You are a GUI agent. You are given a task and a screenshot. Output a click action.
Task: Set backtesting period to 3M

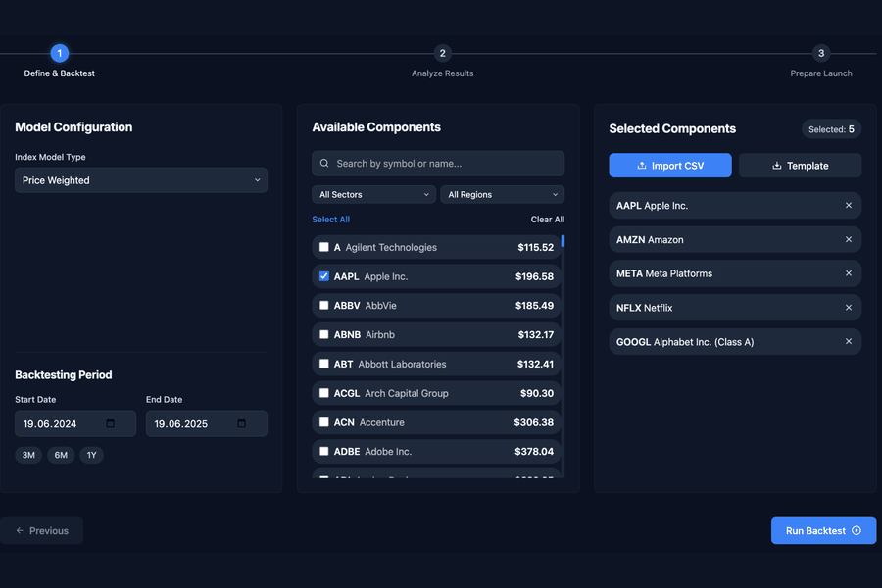28,455
